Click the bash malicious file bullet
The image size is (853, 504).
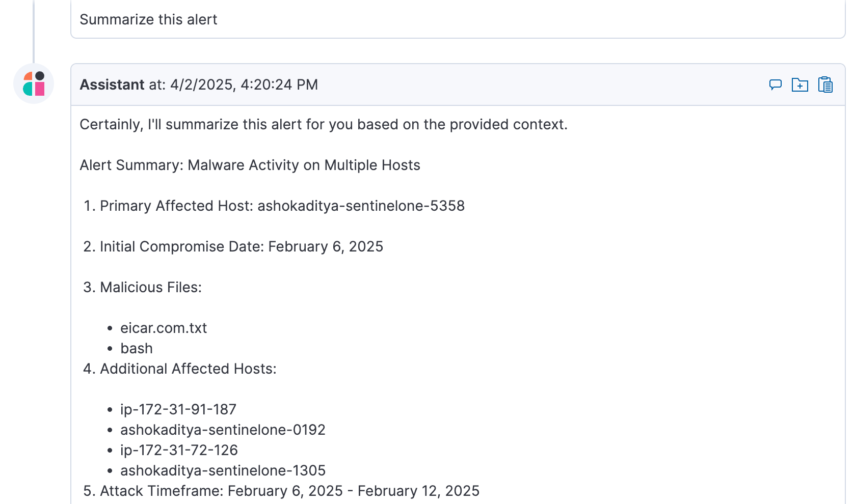(137, 348)
